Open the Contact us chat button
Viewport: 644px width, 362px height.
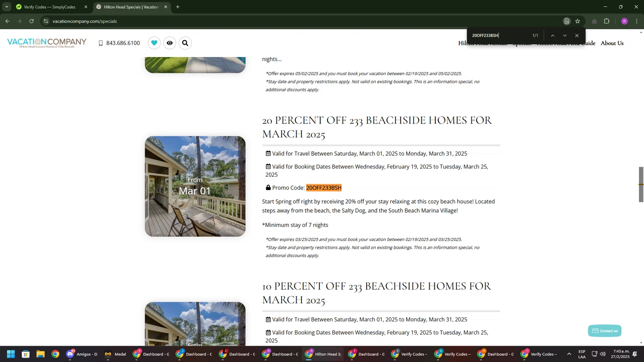pyautogui.click(x=605, y=331)
